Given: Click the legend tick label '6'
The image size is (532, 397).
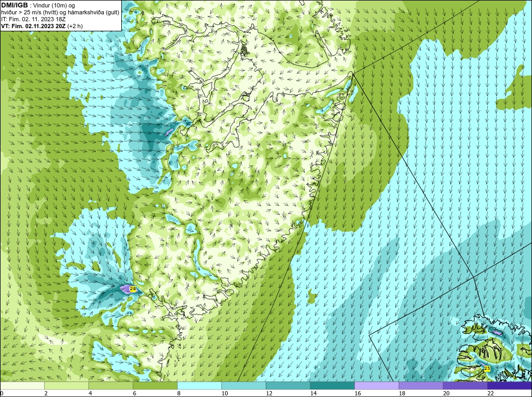Looking at the screenshot, I should click(x=135, y=393).
